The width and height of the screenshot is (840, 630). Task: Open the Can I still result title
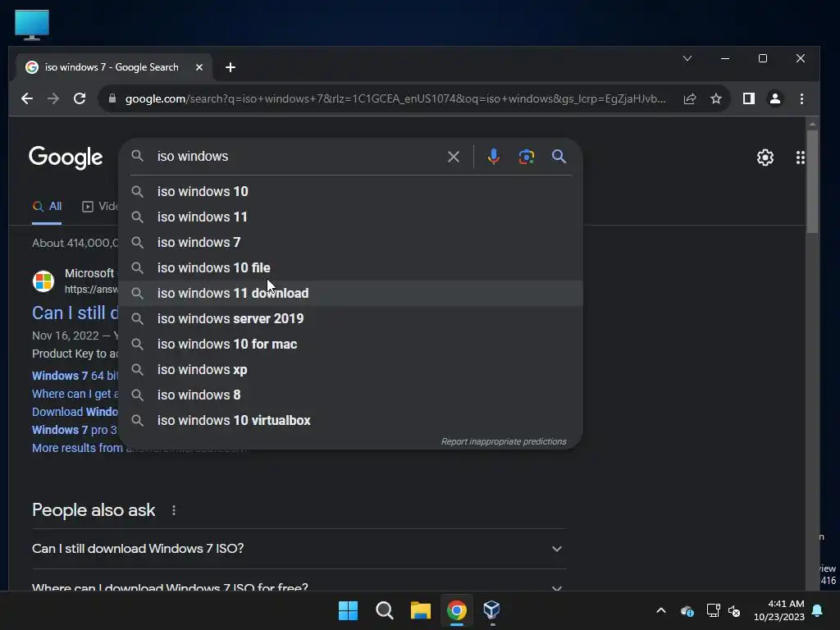(x=75, y=313)
